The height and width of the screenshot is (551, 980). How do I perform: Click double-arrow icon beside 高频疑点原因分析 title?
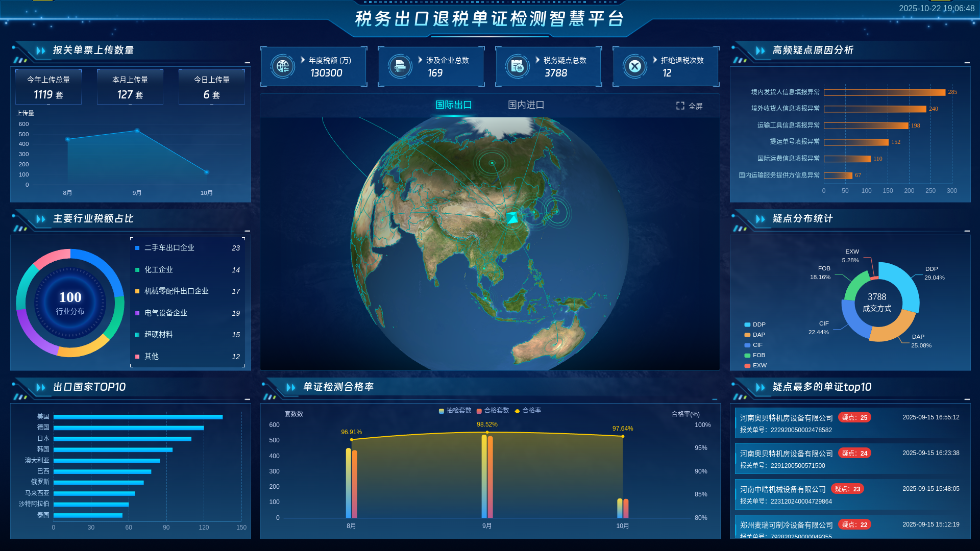(x=761, y=51)
